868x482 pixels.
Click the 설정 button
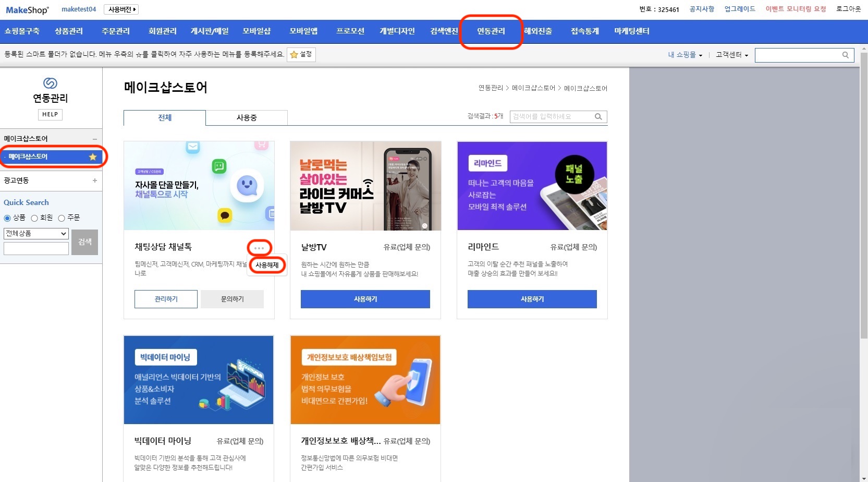[301, 54]
